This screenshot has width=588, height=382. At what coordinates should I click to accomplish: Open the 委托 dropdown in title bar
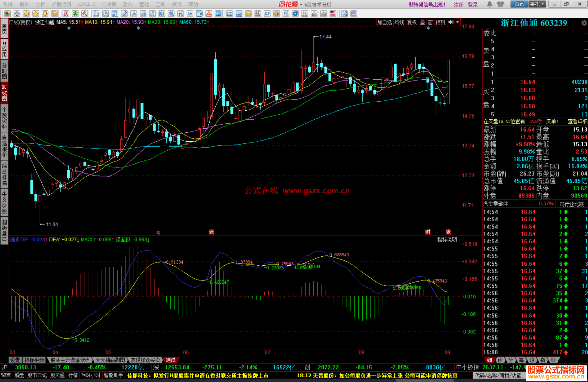pos(537,4)
